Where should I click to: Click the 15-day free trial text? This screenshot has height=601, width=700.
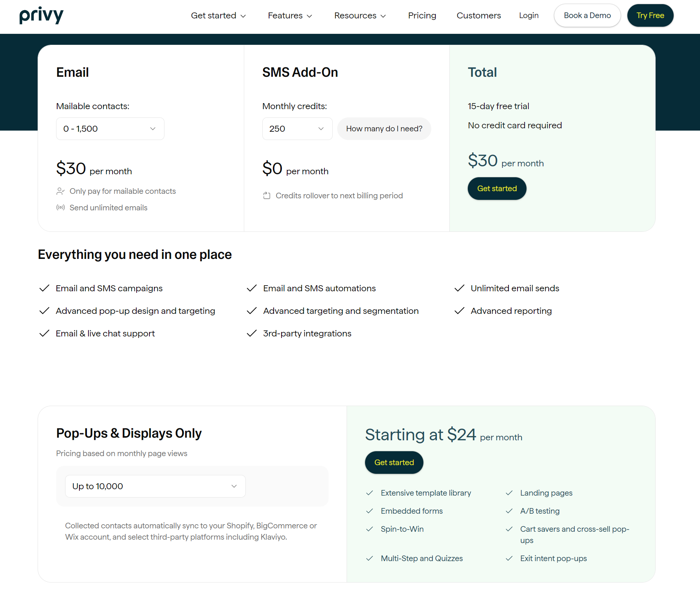(x=499, y=106)
